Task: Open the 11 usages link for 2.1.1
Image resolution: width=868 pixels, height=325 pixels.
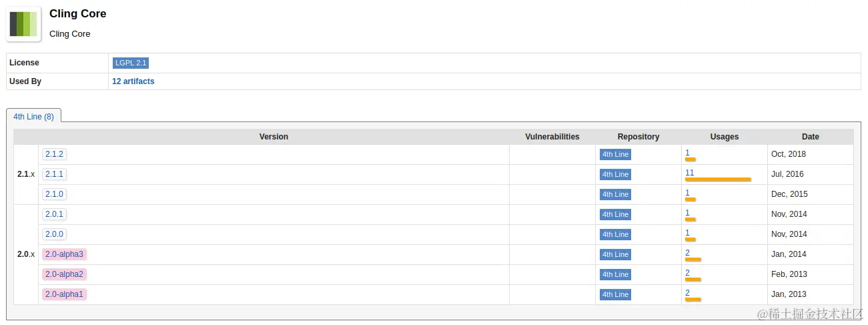Action: coord(690,173)
